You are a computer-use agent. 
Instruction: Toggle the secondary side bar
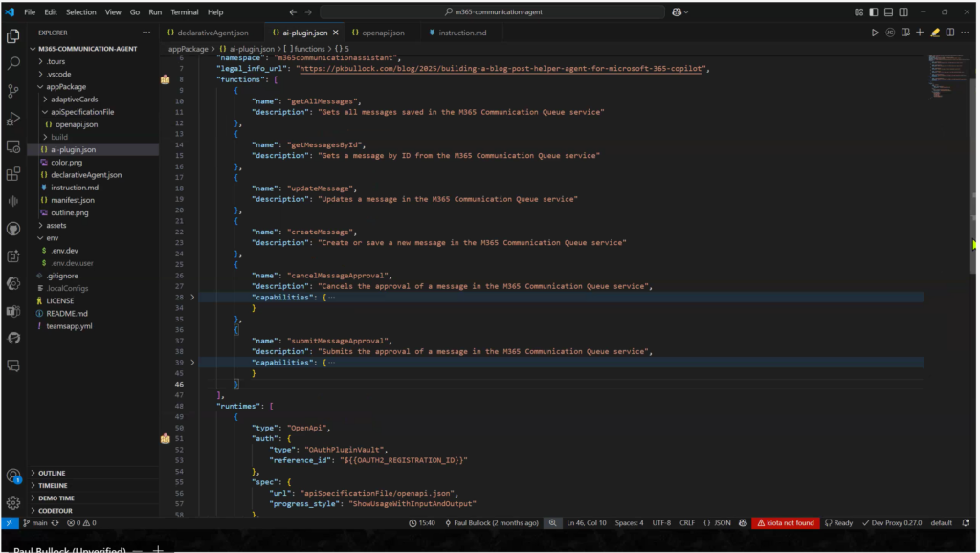coord(903,11)
